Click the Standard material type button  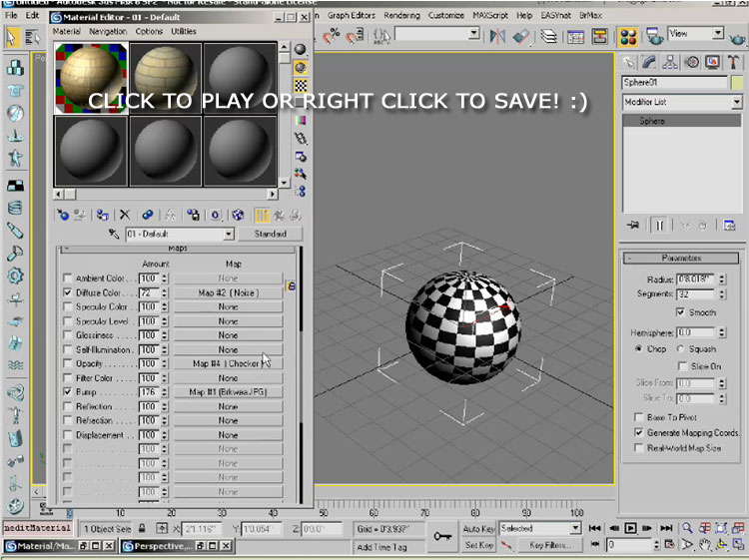tap(270, 234)
